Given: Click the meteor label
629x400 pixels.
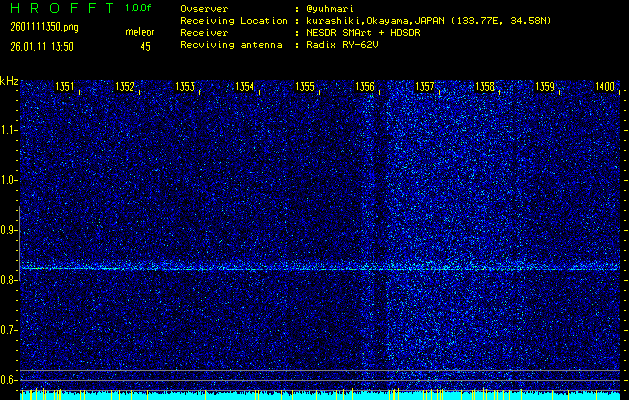Looking at the screenshot, I should click(x=140, y=32).
